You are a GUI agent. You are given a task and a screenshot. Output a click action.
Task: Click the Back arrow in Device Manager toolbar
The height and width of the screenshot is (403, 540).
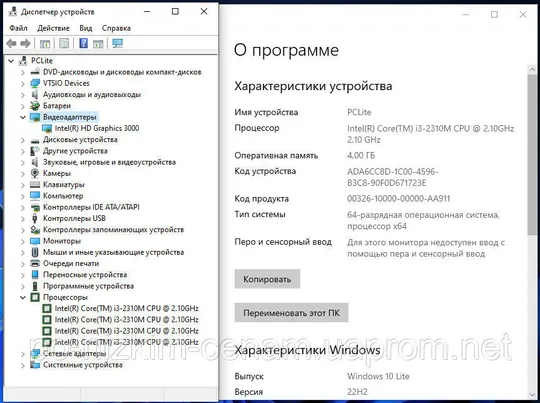[x=11, y=43]
